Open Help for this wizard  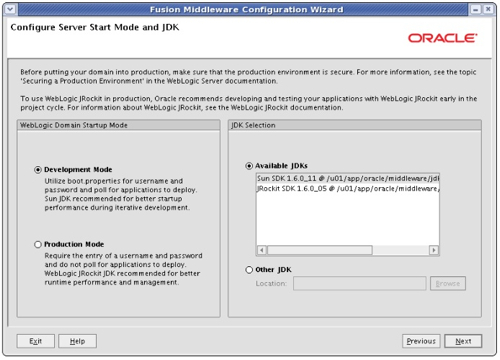pyautogui.click(x=77, y=341)
